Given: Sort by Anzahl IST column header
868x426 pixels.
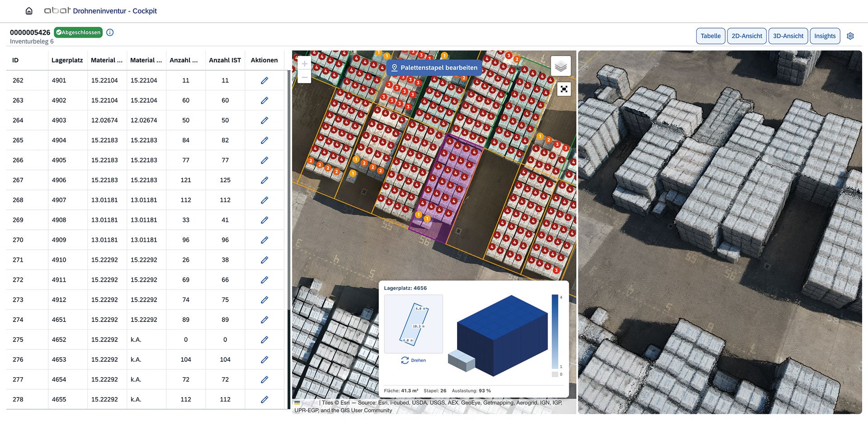Looking at the screenshot, I should point(225,60).
